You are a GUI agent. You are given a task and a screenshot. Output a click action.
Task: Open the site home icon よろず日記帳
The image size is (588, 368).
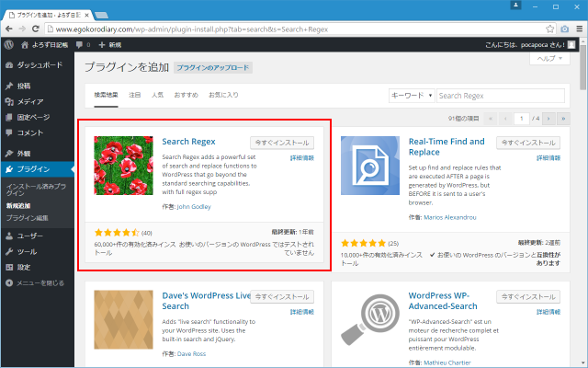[44, 45]
